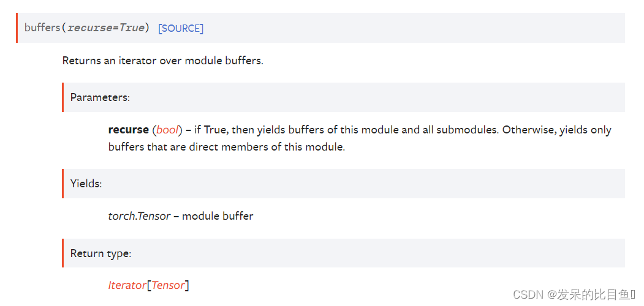
Task: Click the Return type section header
Action: click(x=100, y=253)
